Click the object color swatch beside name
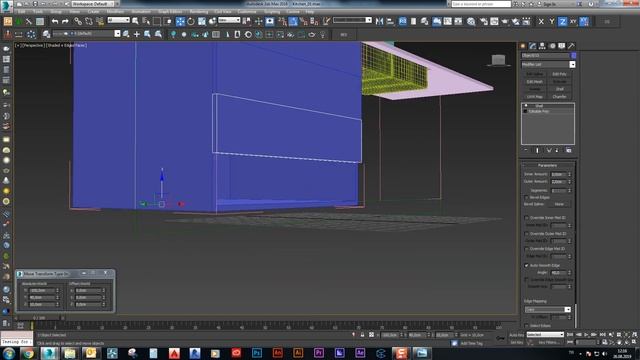 573,55
